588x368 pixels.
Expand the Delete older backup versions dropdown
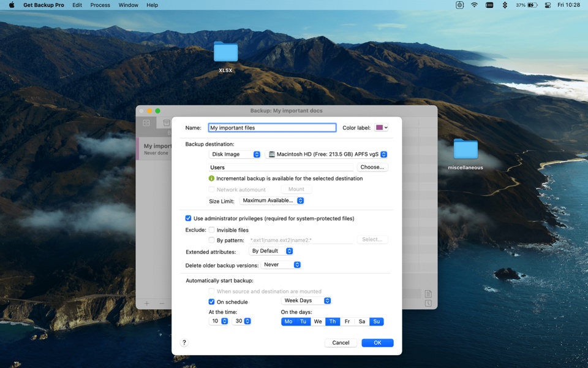pos(281,265)
